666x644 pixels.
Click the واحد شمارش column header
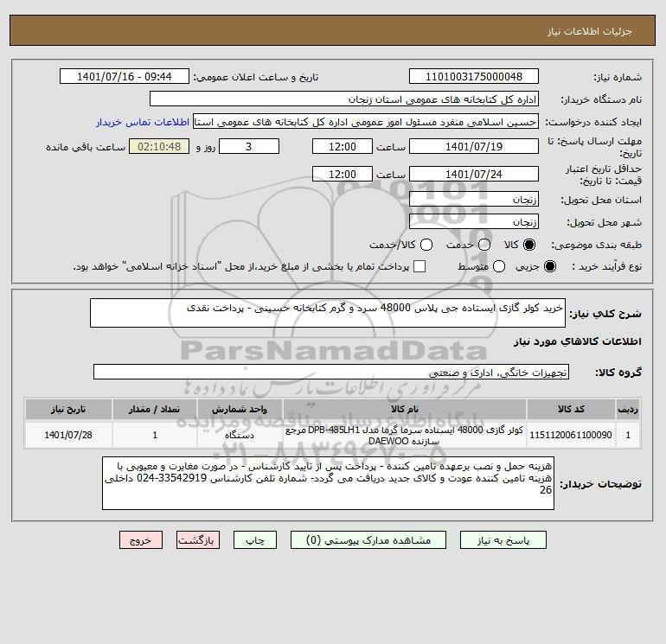click(240, 409)
